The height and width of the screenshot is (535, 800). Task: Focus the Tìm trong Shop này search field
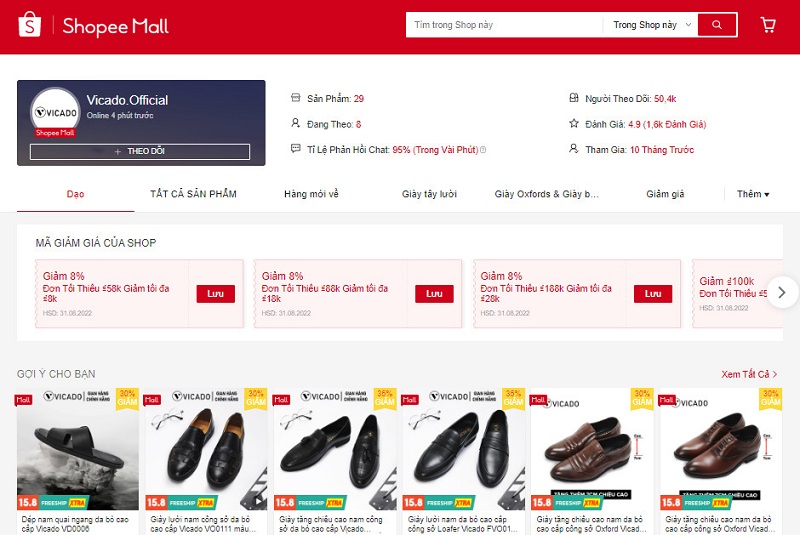tap(504, 24)
